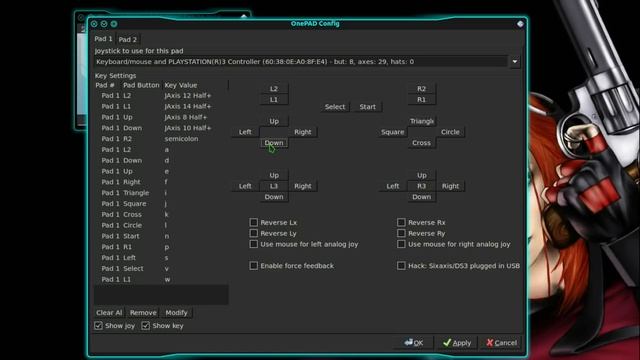Select row Pad 1 Circle
The height and width of the screenshot is (360, 640).
(x=161, y=225)
